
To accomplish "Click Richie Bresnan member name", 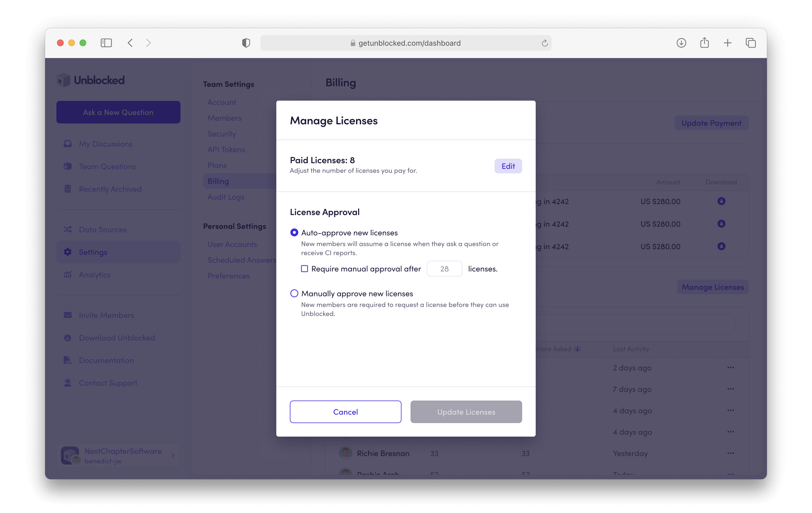I will (383, 454).
